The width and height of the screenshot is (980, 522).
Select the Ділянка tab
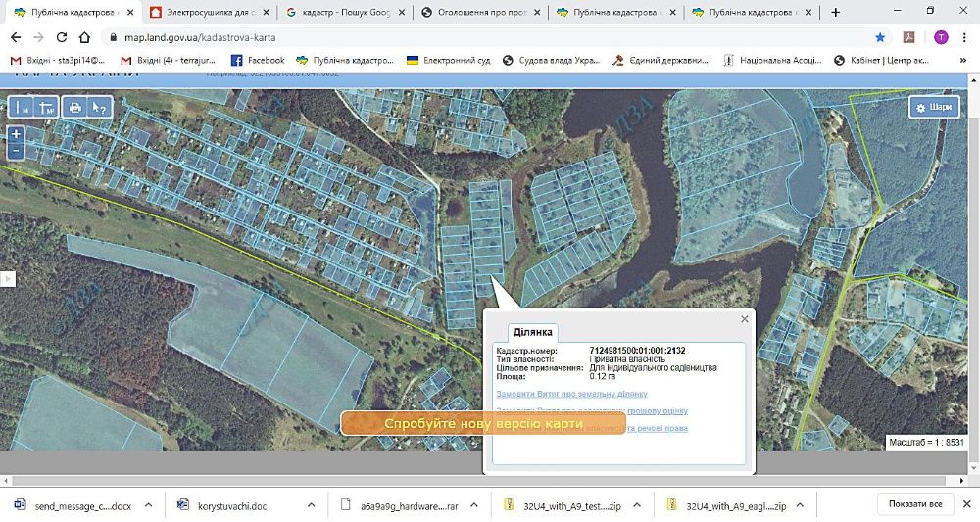coord(532,332)
